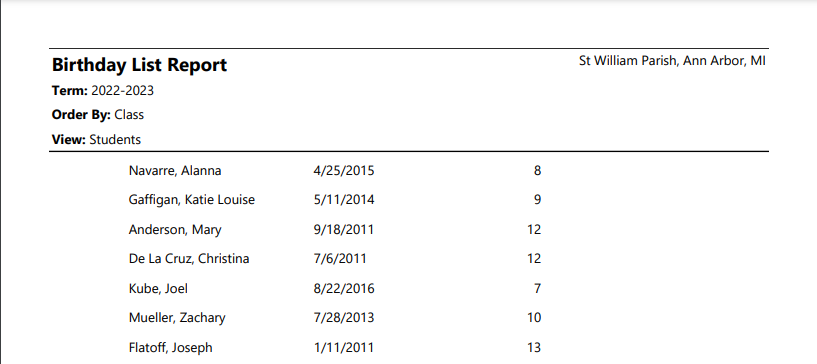Select the birthdate 5/11/2014

click(x=344, y=200)
